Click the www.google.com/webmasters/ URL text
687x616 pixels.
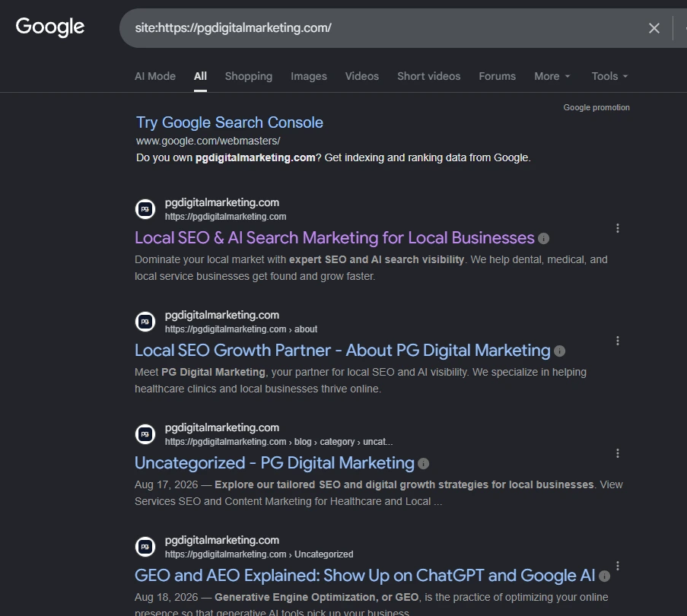tap(208, 141)
